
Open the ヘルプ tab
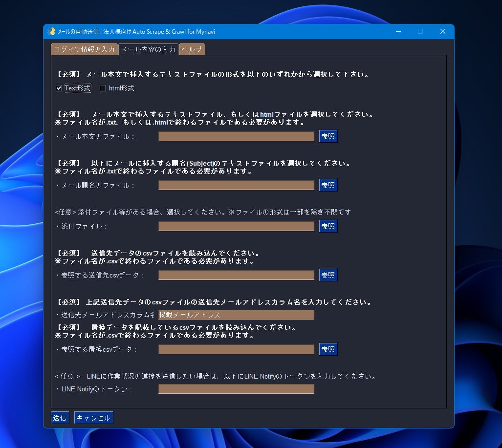tap(192, 49)
